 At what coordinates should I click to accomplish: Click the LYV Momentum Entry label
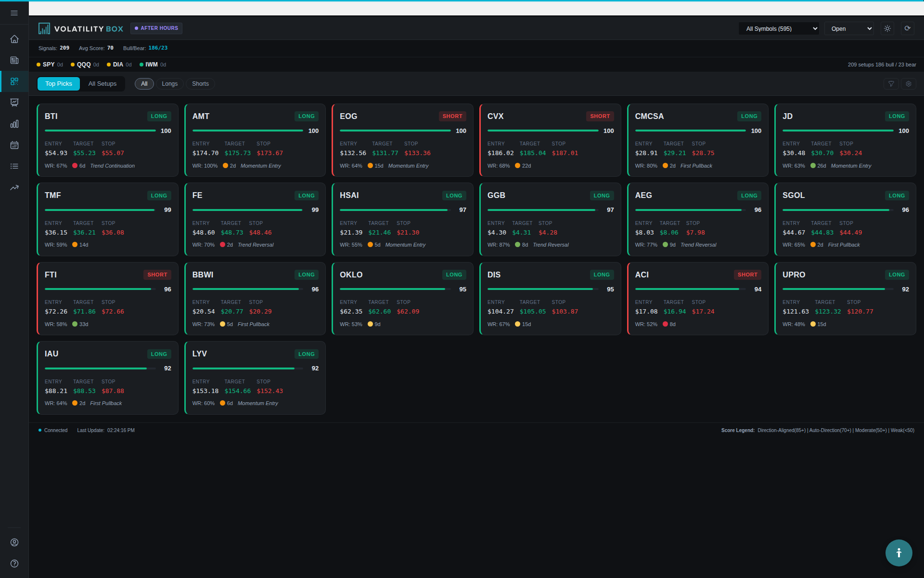(258, 404)
